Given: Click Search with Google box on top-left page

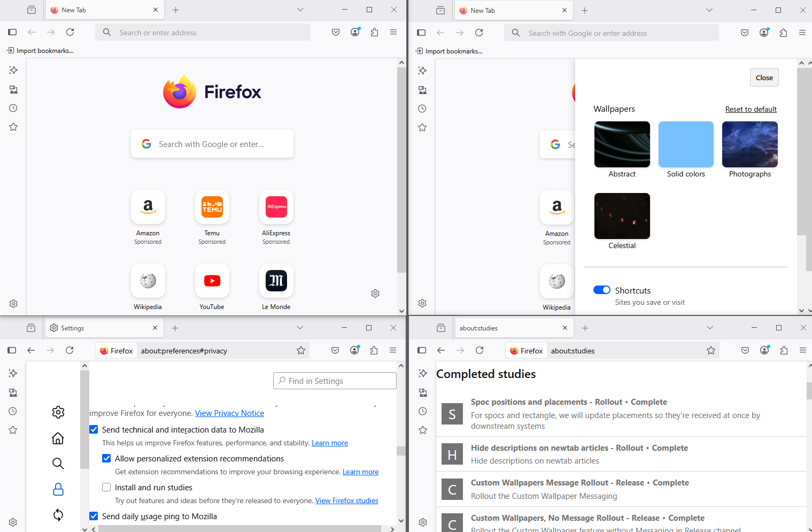Looking at the screenshot, I should 212,144.
